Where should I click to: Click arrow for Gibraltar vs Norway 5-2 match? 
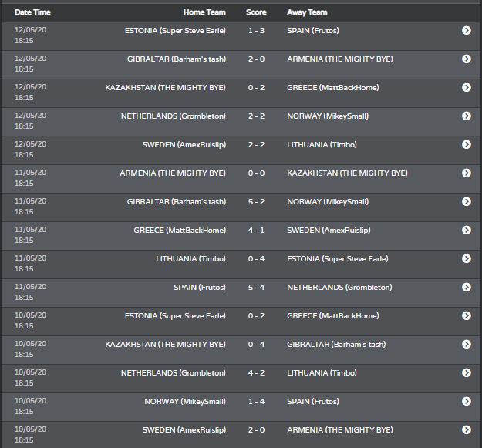click(467, 201)
